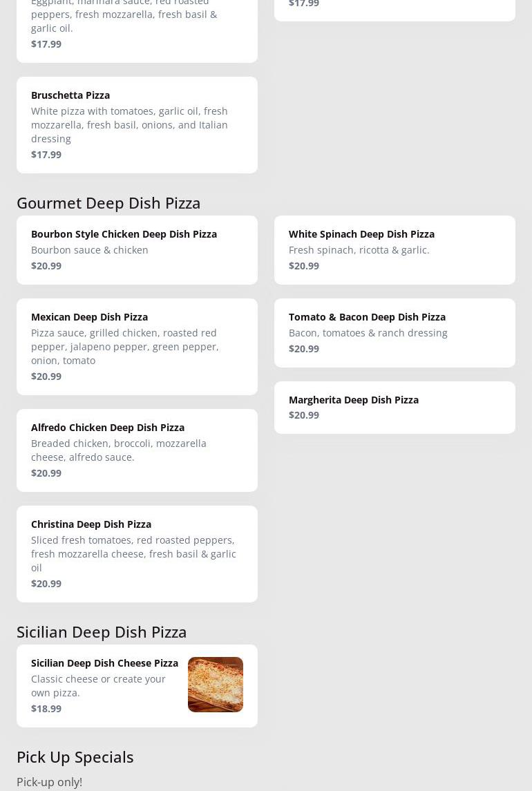Click the partially visible top-right $17.99 card
This screenshot has height=791, width=532.
[x=395, y=9]
